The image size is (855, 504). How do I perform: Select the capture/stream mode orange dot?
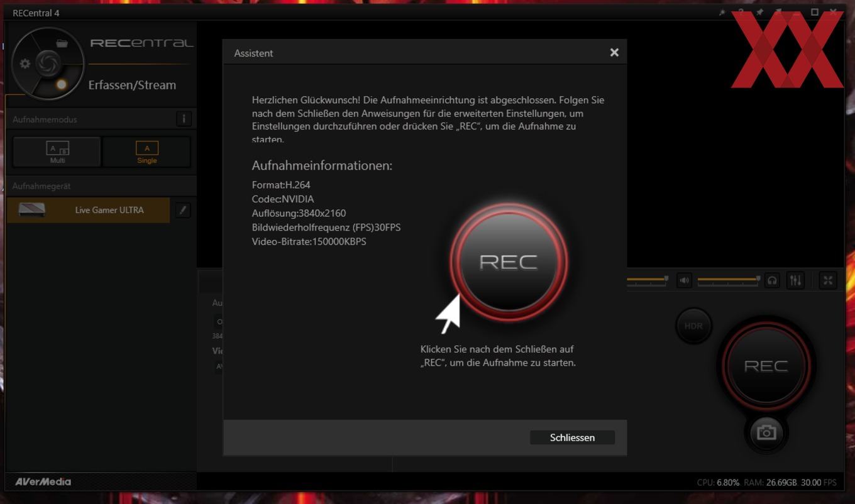pos(61,84)
